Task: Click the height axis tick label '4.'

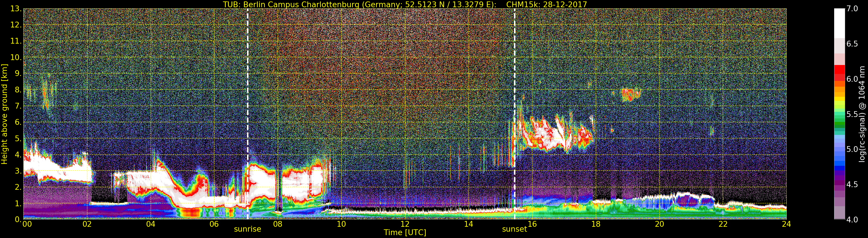Action: tap(18, 155)
